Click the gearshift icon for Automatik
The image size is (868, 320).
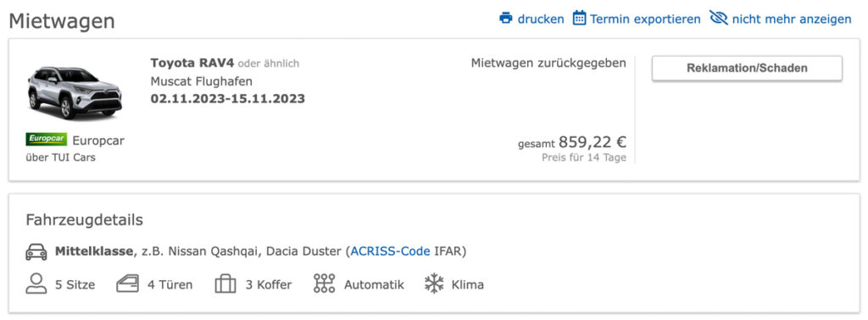point(325,284)
